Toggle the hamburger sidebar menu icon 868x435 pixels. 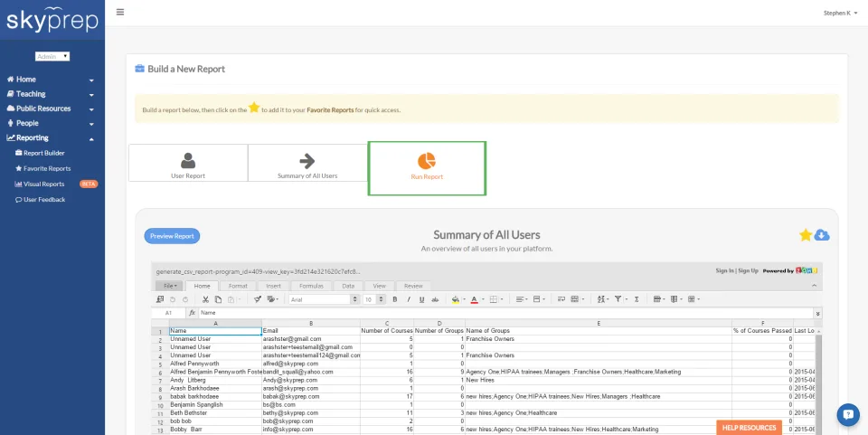[120, 12]
